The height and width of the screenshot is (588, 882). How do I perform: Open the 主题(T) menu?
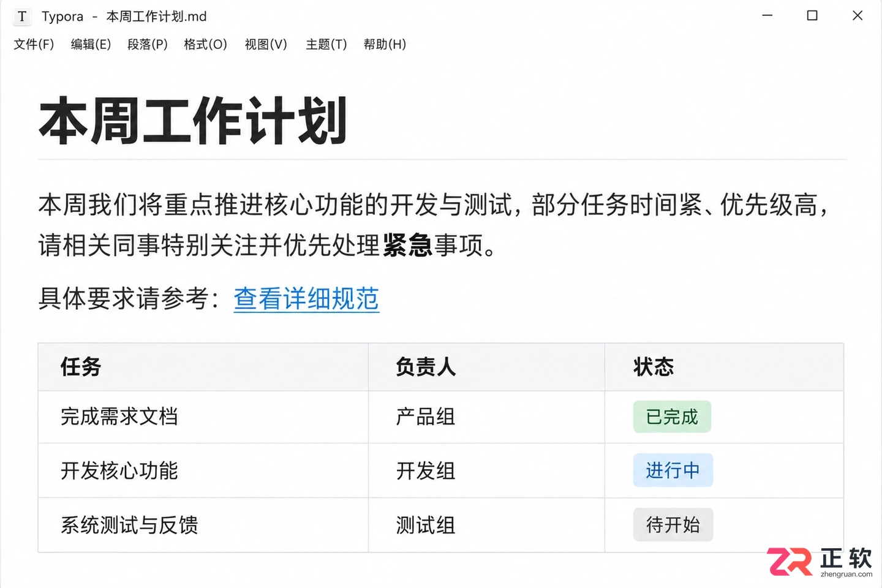pyautogui.click(x=326, y=44)
